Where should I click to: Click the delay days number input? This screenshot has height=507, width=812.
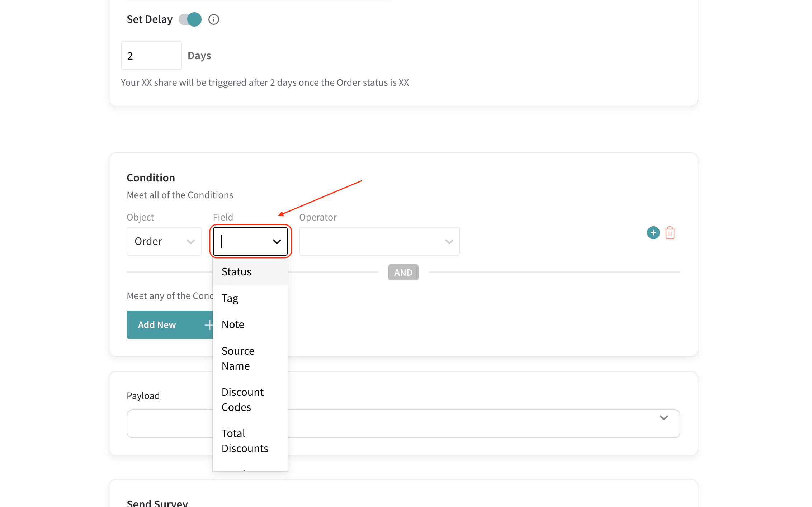[151, 56]
